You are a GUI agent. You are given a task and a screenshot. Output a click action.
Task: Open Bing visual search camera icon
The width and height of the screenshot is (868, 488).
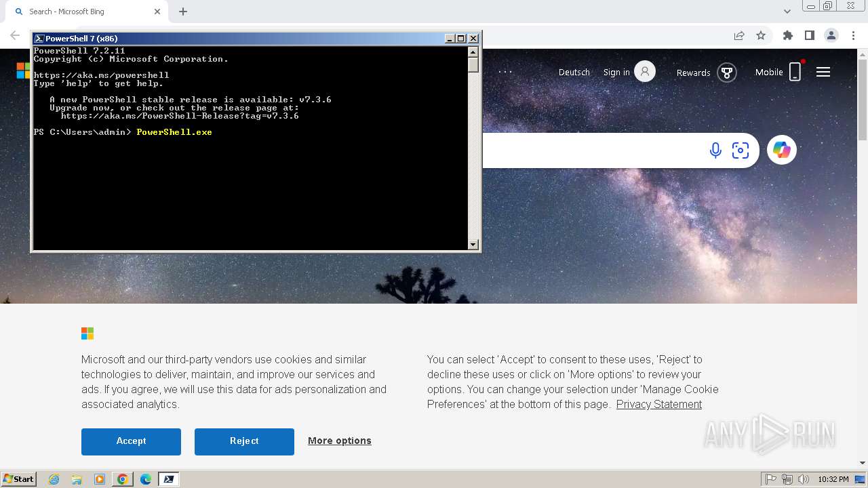[x=741, y=150]
